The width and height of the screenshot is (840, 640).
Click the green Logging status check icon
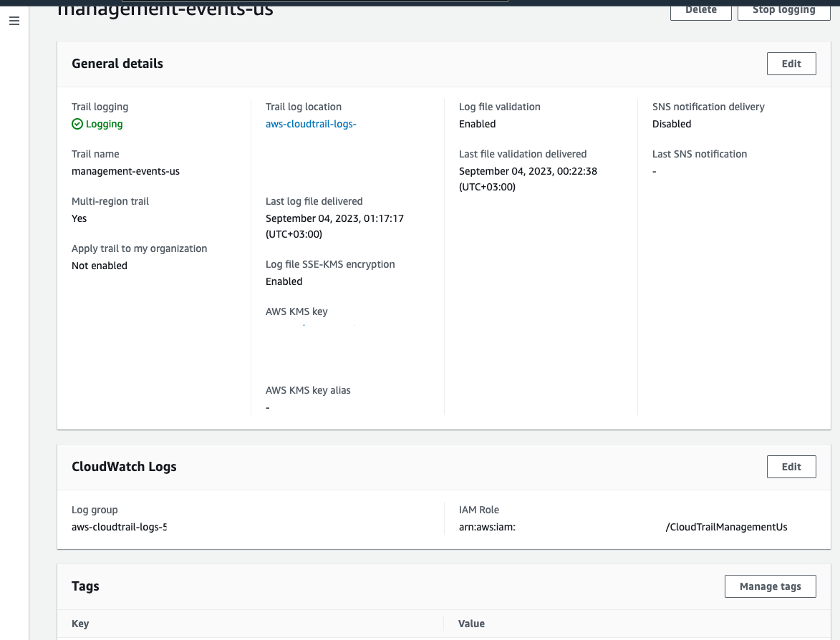(x=77, y=124)
